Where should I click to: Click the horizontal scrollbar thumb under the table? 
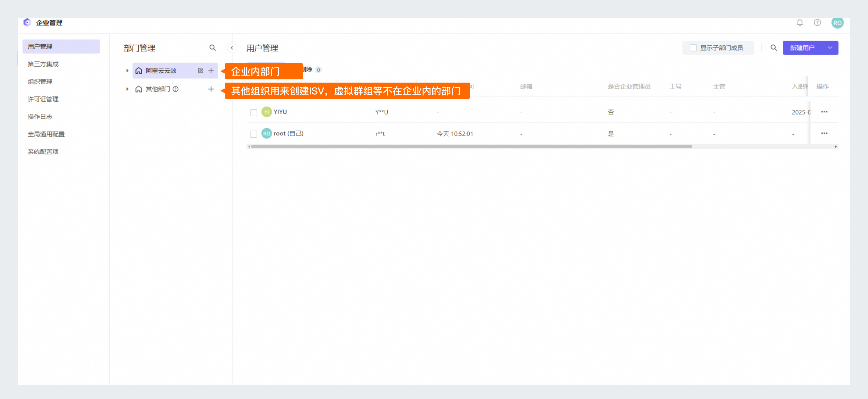tap(471, 147)
